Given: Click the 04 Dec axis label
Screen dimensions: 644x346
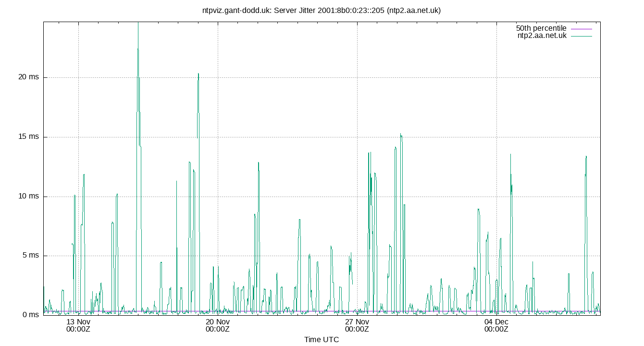Looking at the screenshot, I should [495, 321].
